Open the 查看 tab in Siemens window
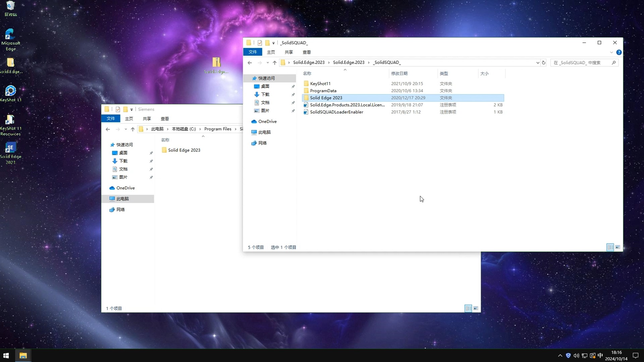 tap(165, 119)
